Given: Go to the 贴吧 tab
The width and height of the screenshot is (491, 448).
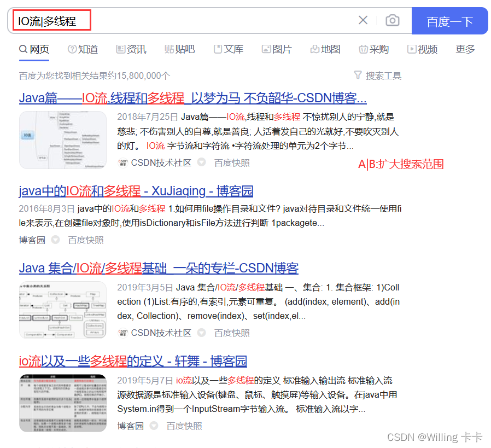Looking at the screenshot, I should [180, 49].
